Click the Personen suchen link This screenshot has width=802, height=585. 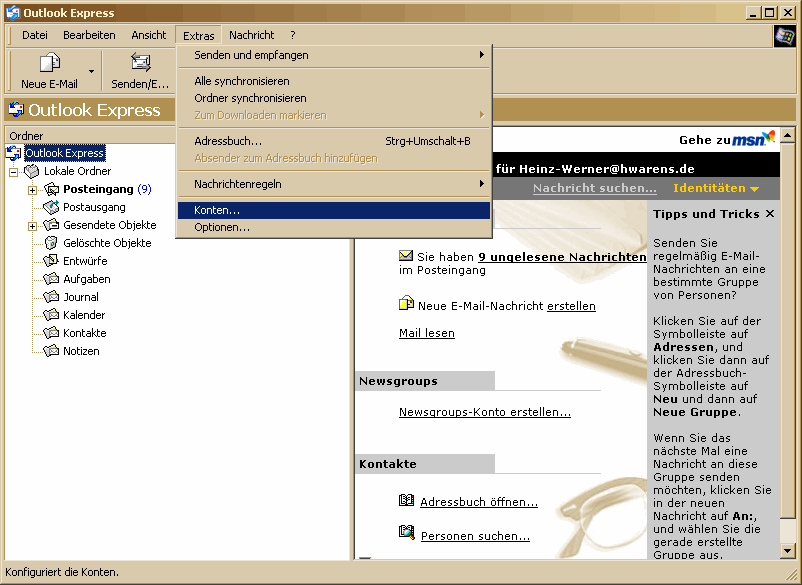point(475,535)
